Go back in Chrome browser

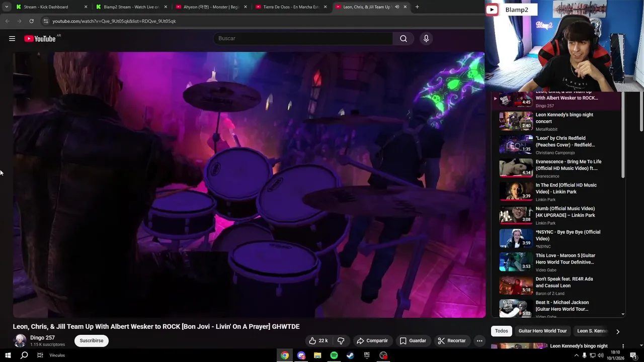[x=7, y=21]
